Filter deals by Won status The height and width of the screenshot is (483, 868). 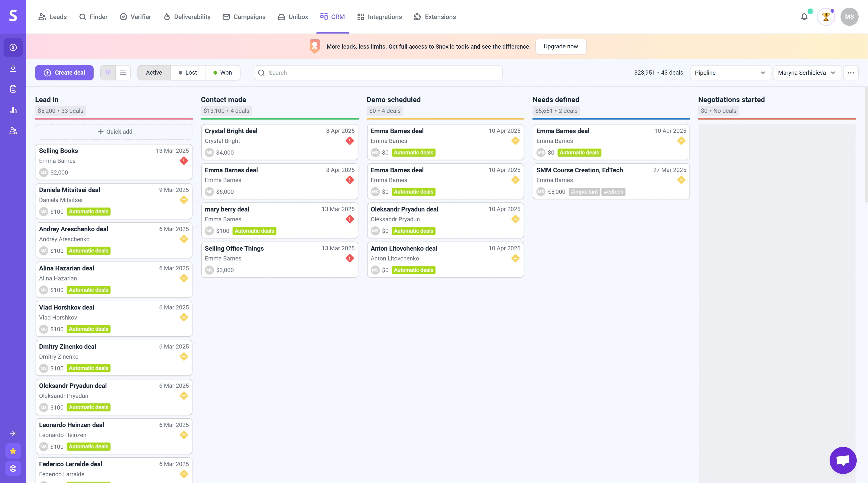click(x=223, y=73)
